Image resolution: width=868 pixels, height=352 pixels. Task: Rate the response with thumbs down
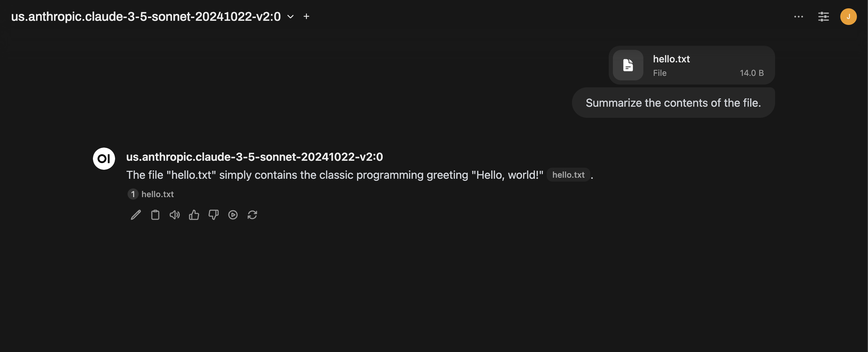pyautogui.click(x=214, y=215)
